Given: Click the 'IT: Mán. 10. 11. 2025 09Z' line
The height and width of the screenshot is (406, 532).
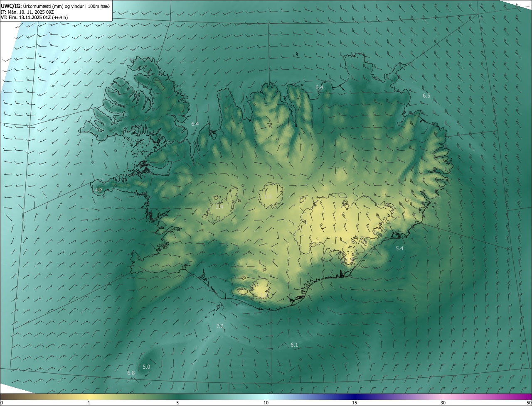Looking at the screenshot, I should pyautogui.click(x=28, y=12).
